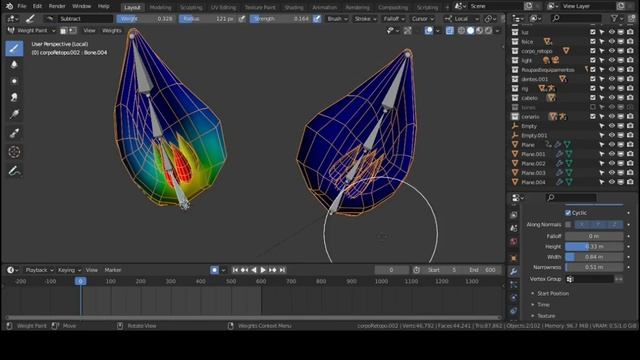Play the animation forward
Image resolution: width=640 pixels, height=360 pixels.
coord(263,270)
